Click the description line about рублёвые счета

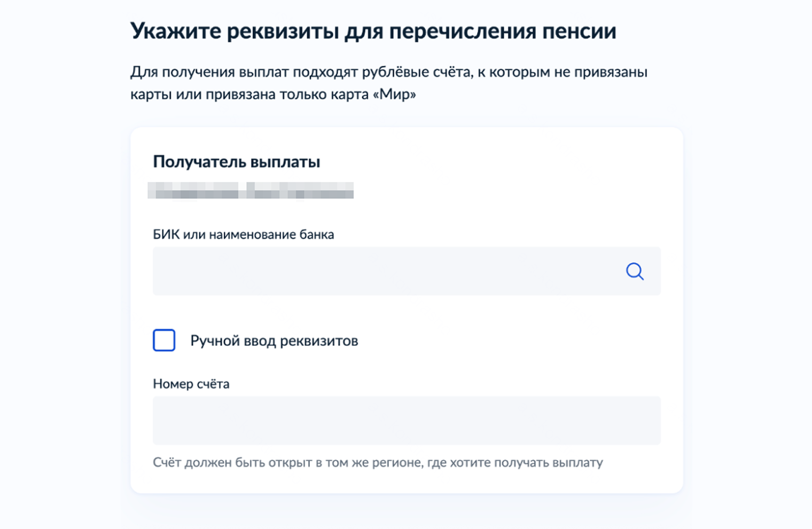[x=388, y=72]
